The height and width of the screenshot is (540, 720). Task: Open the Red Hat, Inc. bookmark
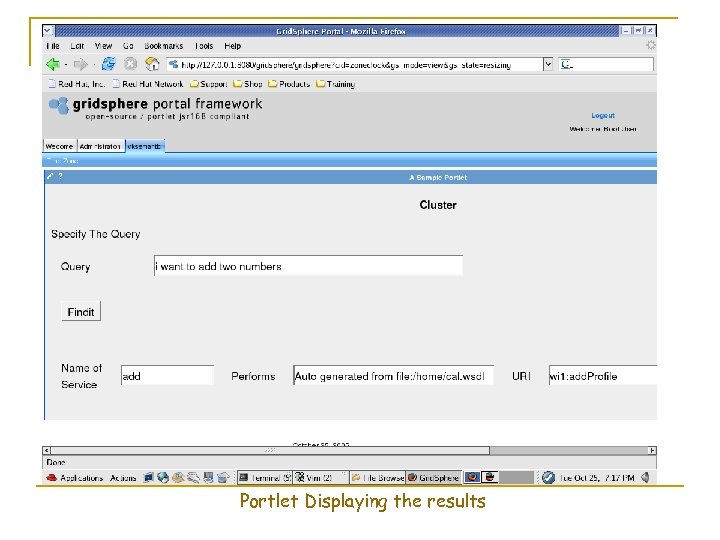point(77,84)
